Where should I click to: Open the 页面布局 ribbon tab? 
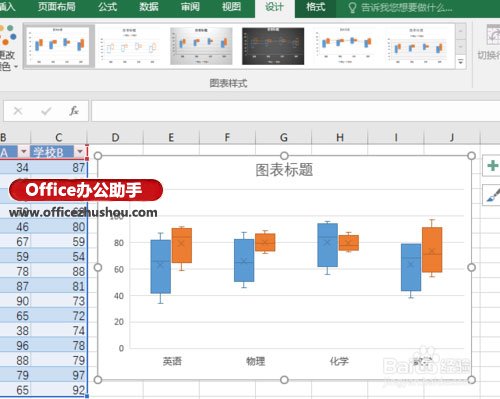click(56, 7)
